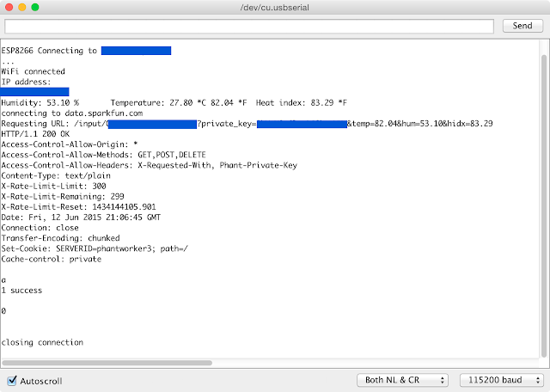The image size is (550, 392).
Task: Click the '&temp=82.04&hum=53.10&hidx=83.29' text
Action: point(420,124)
